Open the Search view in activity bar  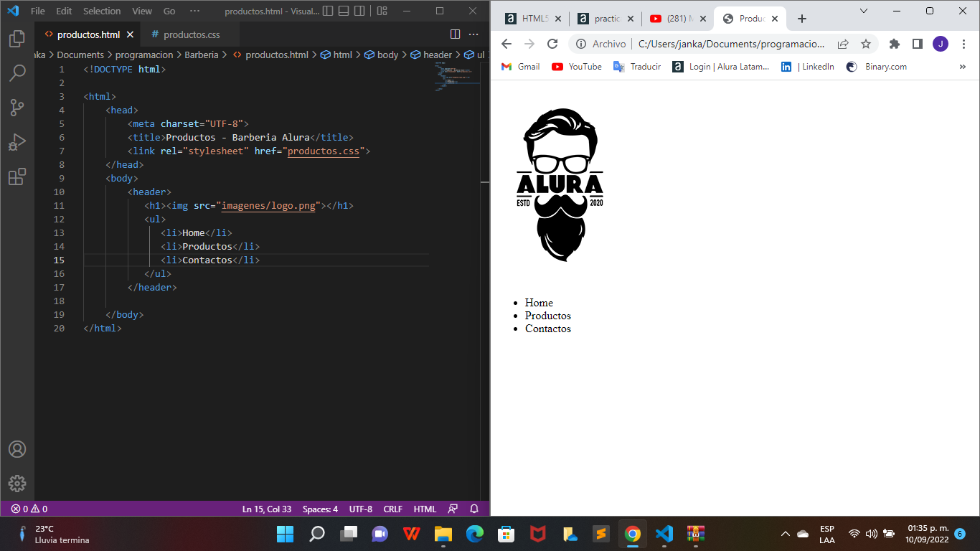pyautogui.click(x=17, y=73)
